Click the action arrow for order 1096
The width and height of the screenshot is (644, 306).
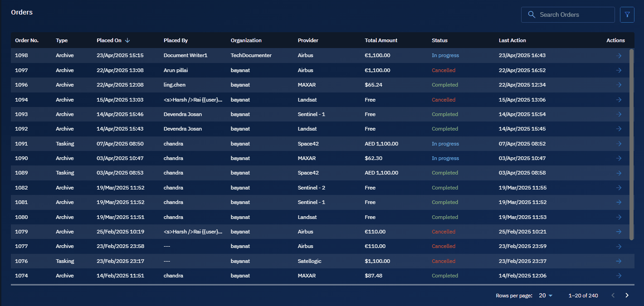coord(619,85)
